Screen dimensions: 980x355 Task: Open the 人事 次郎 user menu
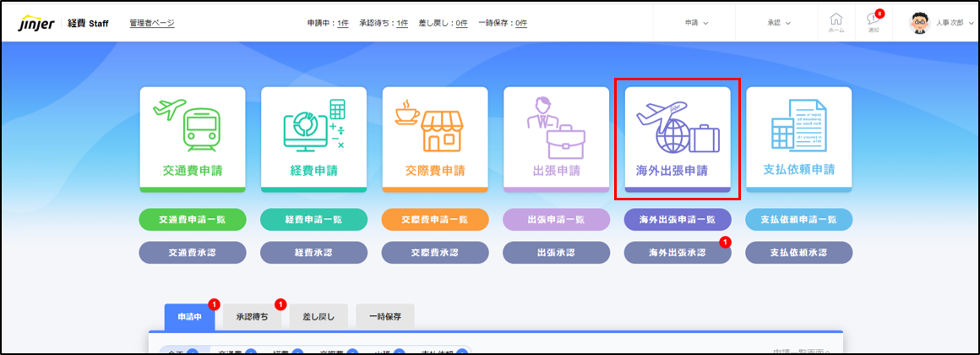click(x=940, y=23)
